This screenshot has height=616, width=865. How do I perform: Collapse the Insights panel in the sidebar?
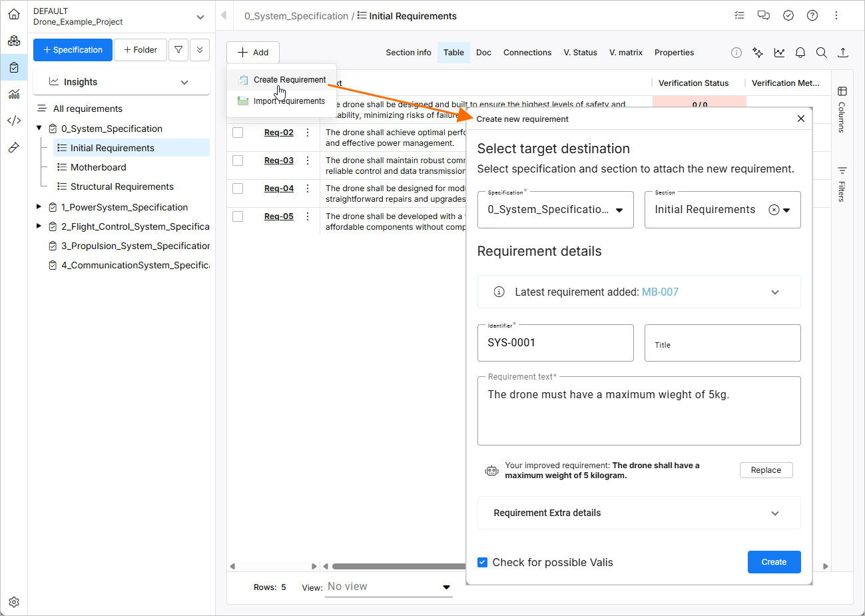click(x=184, y=82)
